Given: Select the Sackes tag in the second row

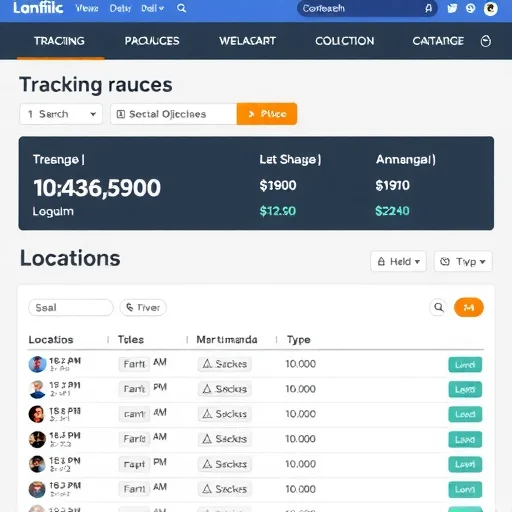Looking at the screenshot, I should (225, 389).
